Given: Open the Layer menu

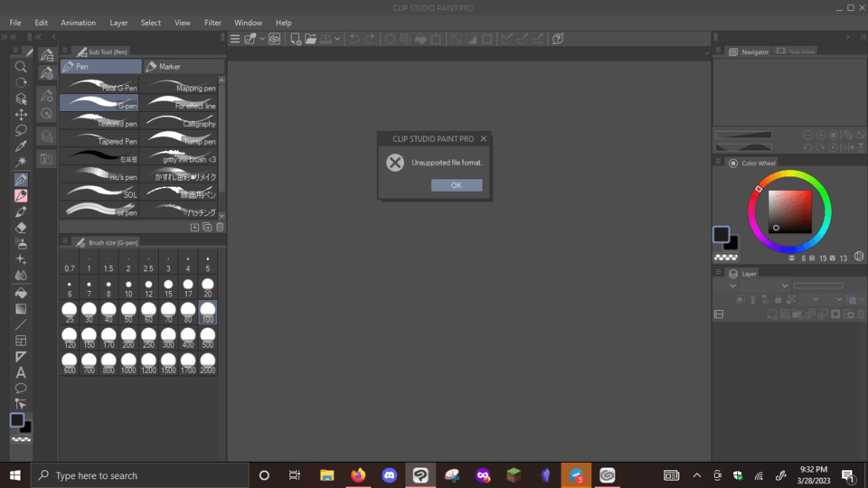Looking at the screenshot, I should [118, 23].
